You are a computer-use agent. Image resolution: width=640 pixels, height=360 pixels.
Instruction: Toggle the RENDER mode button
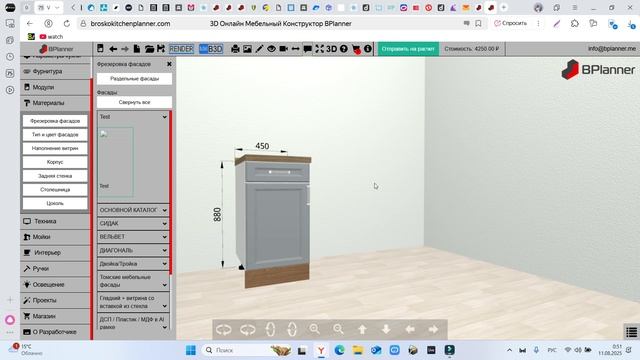[x=181, y=49]
